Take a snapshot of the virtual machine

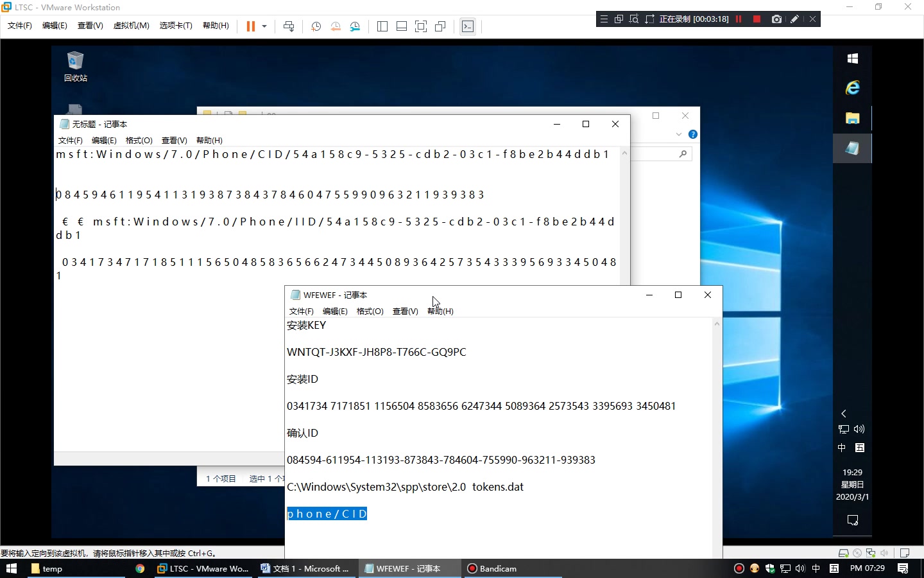(x=316, y=26)
